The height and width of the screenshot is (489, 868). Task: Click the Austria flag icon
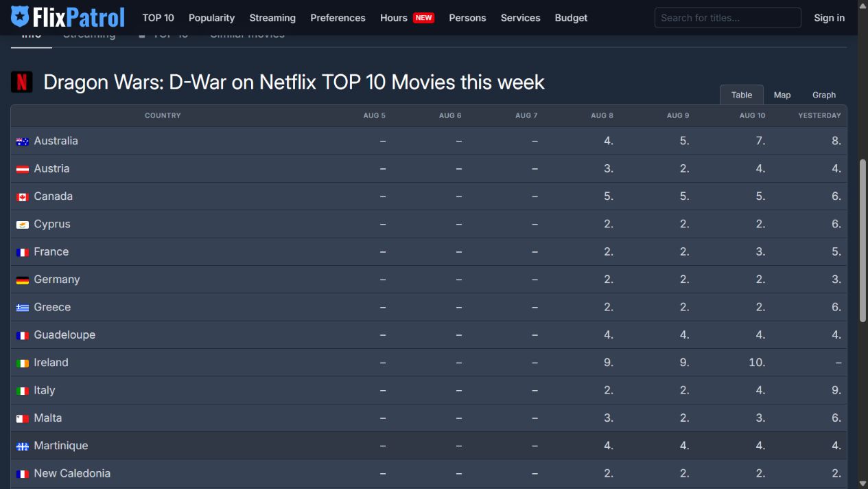(x=23, y=169)
